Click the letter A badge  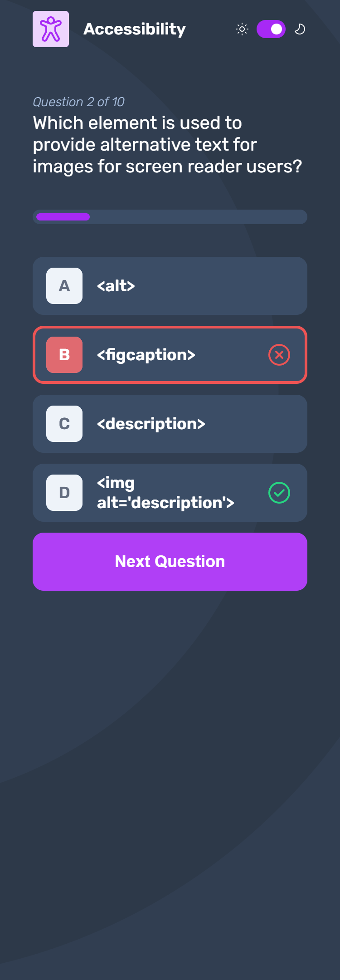pos(64,286)
